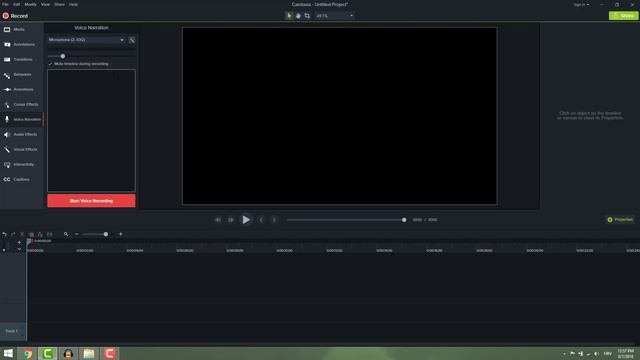Click the red Record button
The height and width of the screenshot is (360, 640).
[15, 16]
